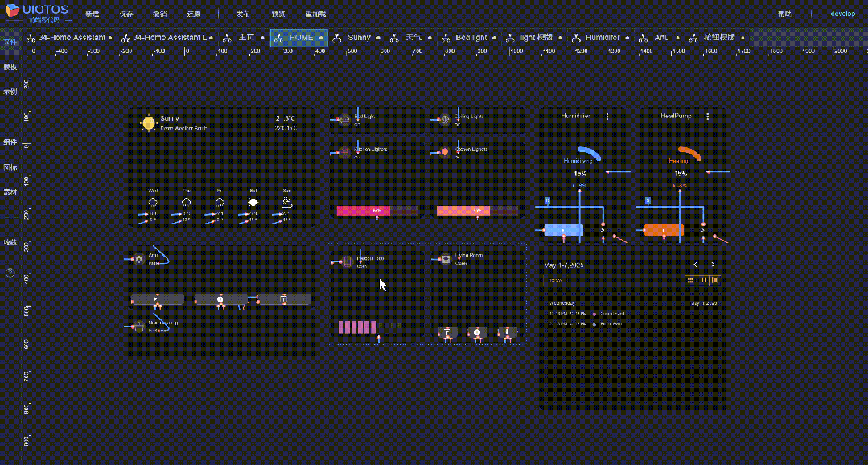Open the 新建 menu item in top bar
This screenshot has width=868, height=465.
coord(92,14)
